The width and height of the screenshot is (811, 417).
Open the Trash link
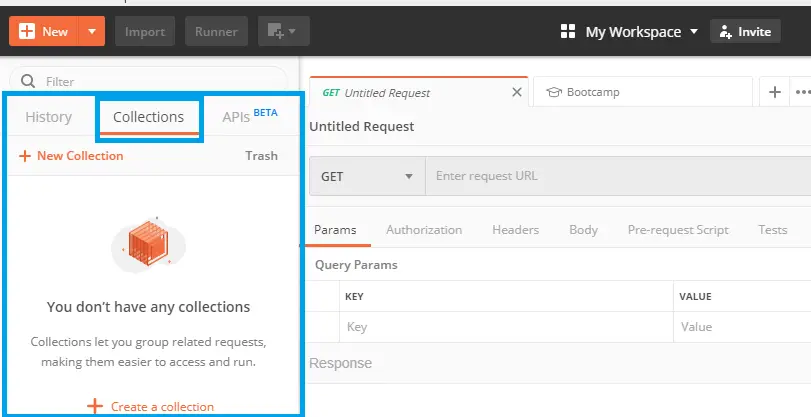click(261, 155)
